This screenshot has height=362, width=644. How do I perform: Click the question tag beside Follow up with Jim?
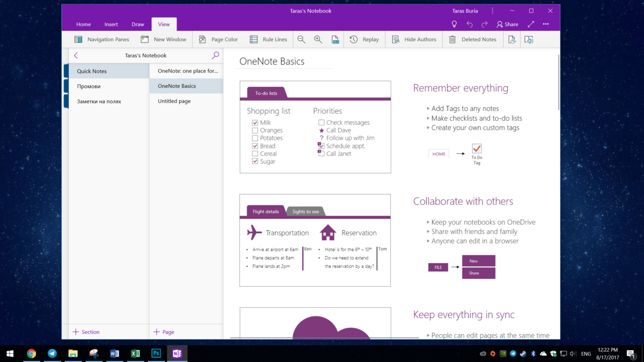pyautogui.click(x=321, y=138)
